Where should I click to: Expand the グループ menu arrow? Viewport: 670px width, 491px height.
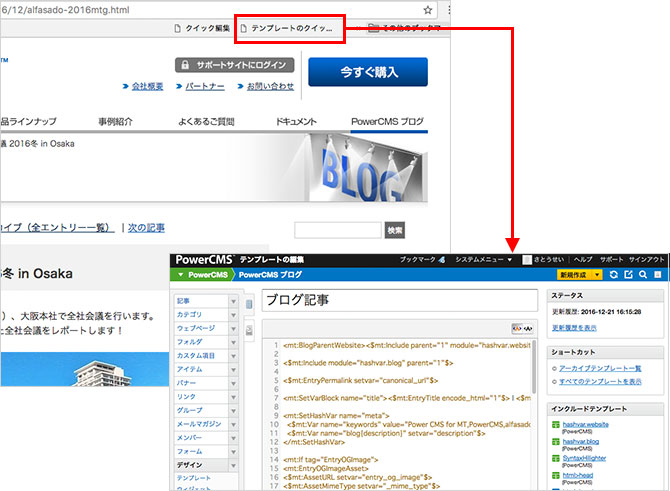pos(233,411)
